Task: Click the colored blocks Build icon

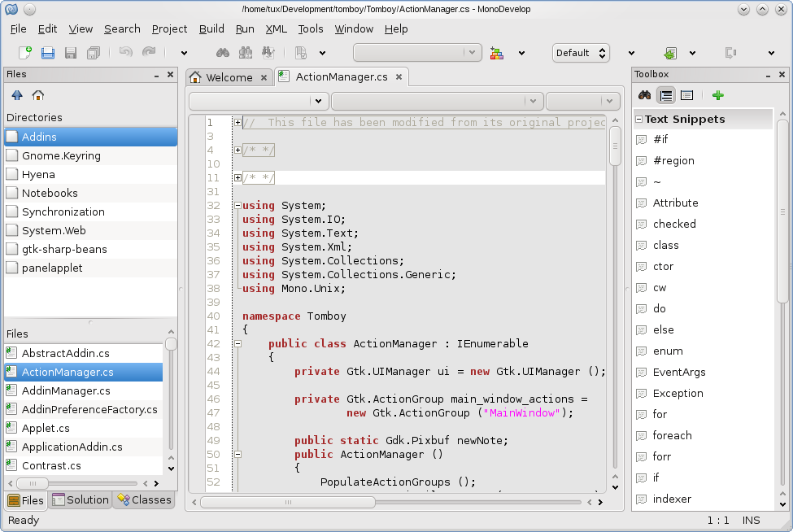Action: tap(497, 53)
